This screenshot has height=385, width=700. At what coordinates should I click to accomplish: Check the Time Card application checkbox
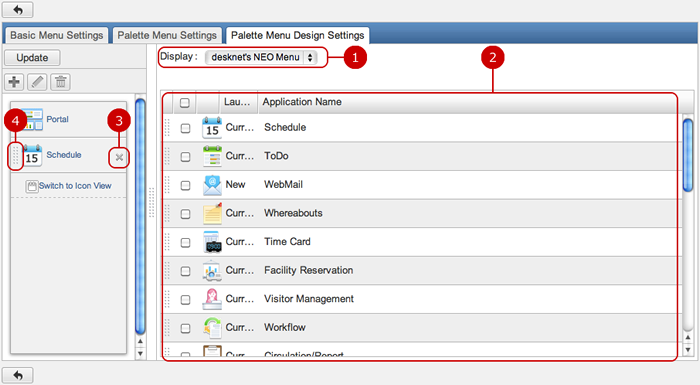tap(185, 243)
